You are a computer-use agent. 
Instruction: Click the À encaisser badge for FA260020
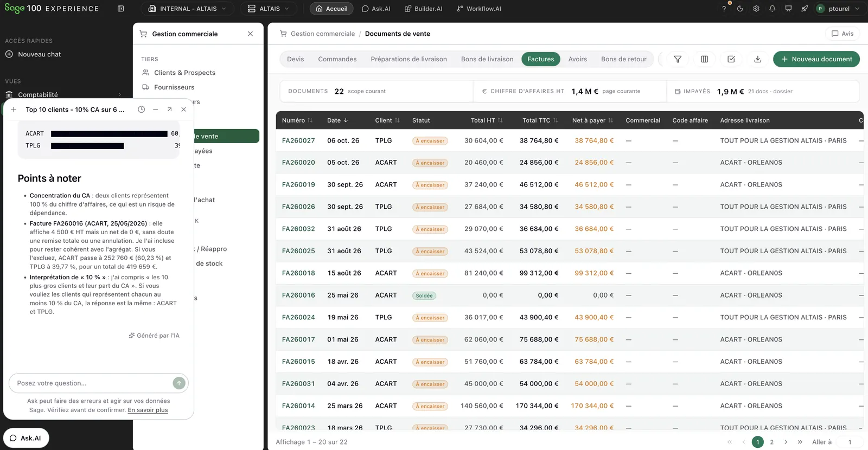click(430, 163)
